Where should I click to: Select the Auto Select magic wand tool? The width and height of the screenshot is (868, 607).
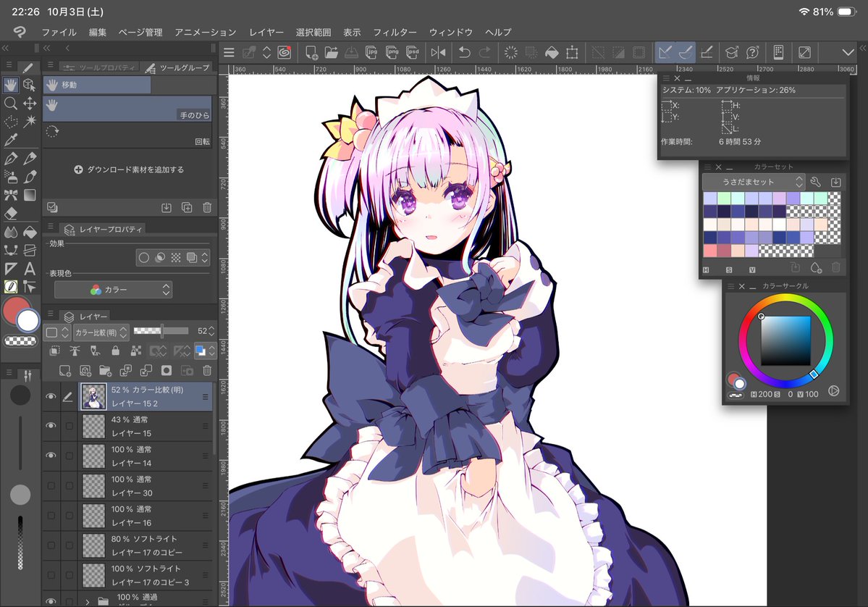coord(30,121)
